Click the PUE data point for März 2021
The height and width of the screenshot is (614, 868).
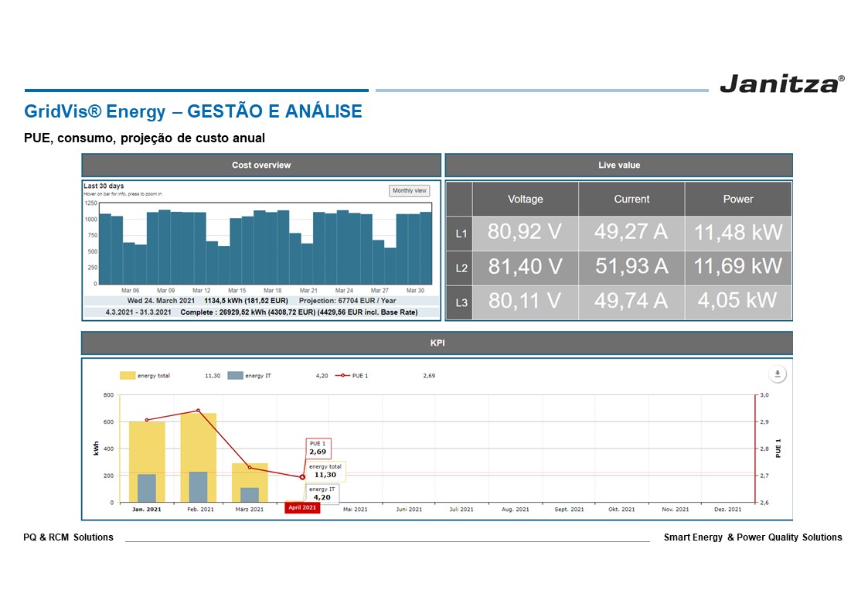tap(250, 468)
